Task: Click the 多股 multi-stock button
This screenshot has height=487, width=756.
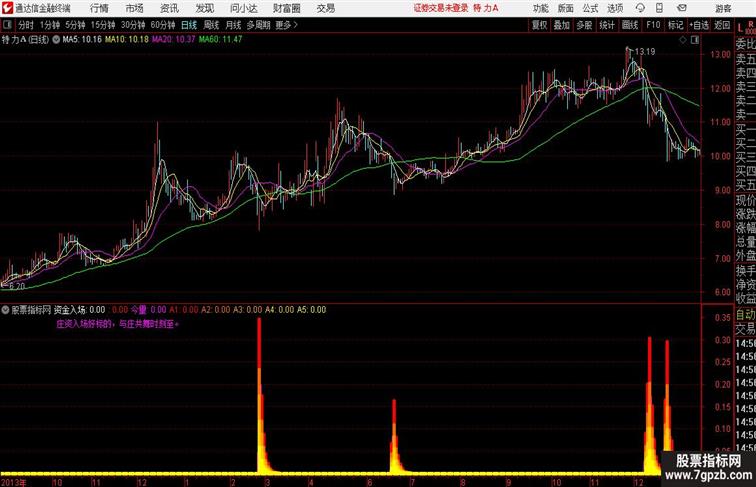Action: 584,25
